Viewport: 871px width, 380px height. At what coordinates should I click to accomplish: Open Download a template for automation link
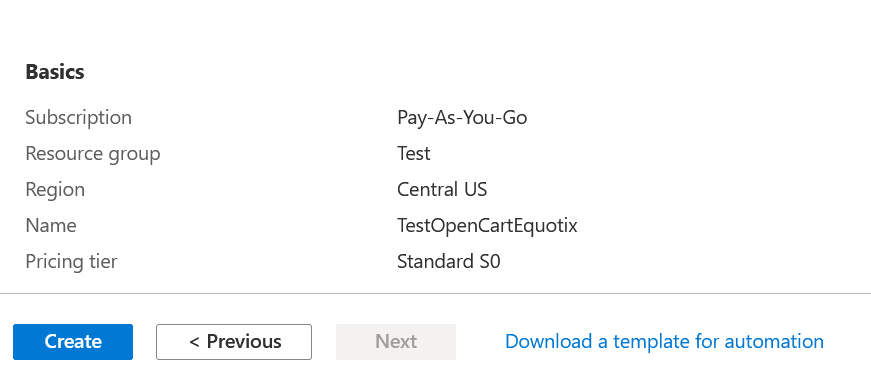[664, 341]
